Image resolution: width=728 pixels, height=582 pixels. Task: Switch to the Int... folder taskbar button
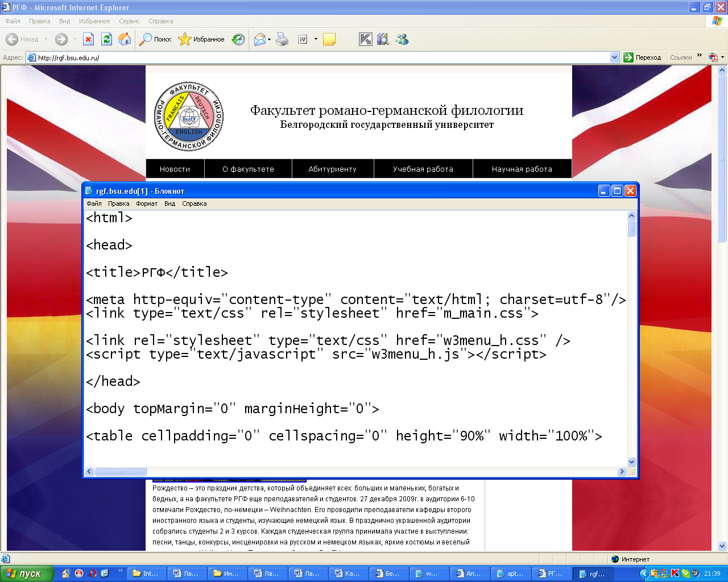147,573
